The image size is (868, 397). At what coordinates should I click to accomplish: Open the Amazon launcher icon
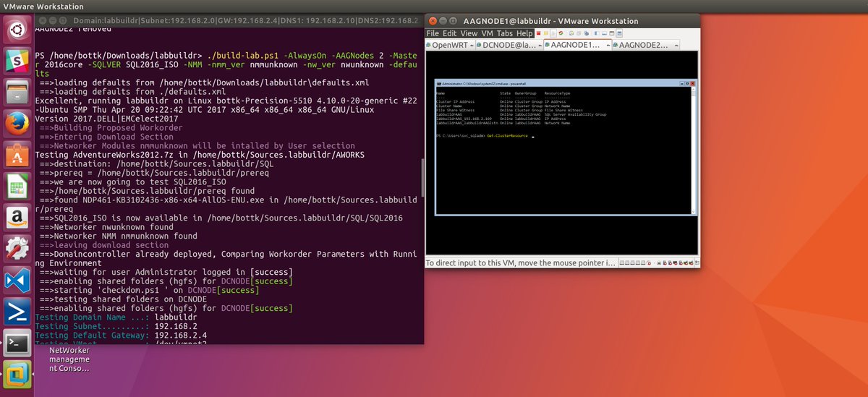coord(17,218)
